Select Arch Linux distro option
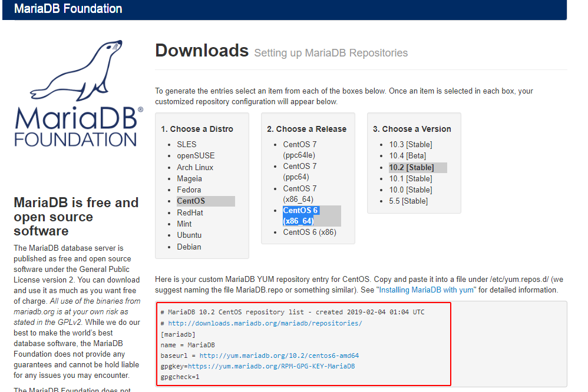Image resolution: width=588 pixels, height=392 pixels. (195, 167)
